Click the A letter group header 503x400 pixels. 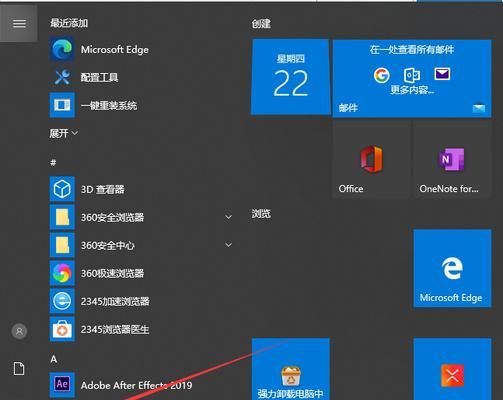click(54, 359)
